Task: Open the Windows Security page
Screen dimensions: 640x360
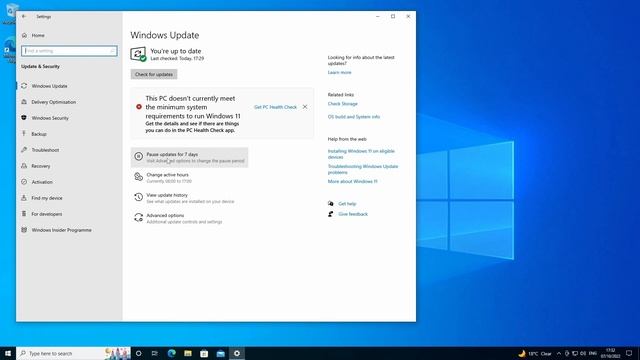Action: [50, 118]
